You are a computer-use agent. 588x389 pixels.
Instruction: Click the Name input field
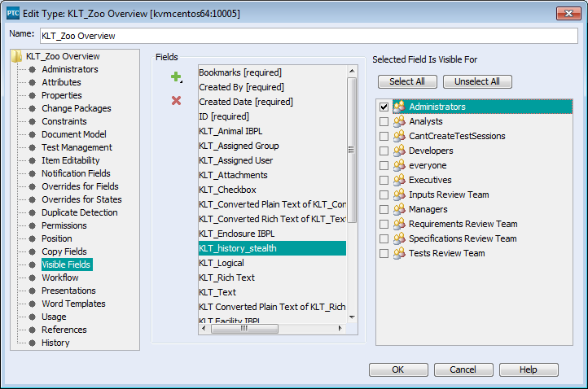(x=309, y=36)
